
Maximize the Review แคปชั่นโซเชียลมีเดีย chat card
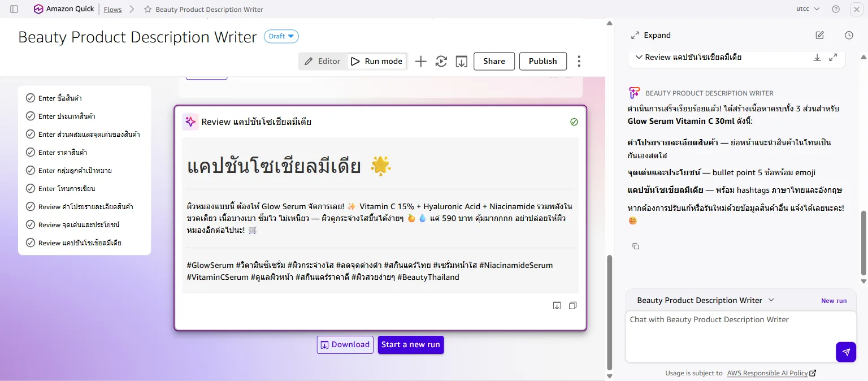[x=833, y=57]
